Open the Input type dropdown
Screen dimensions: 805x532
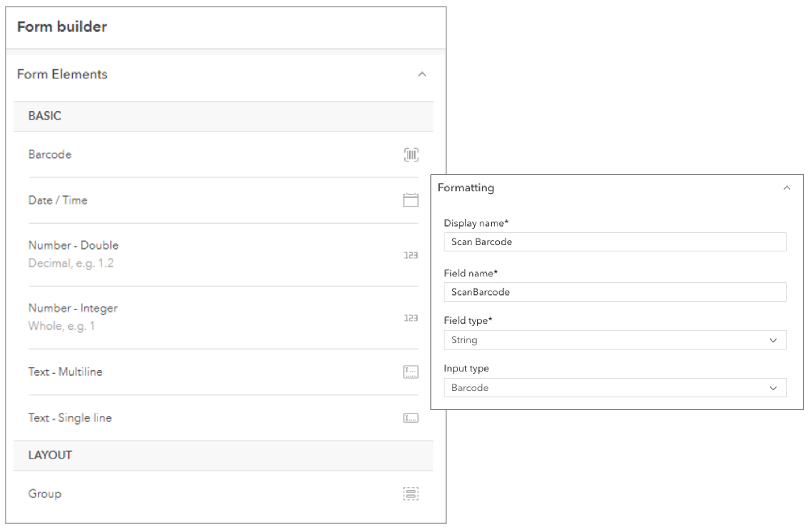coord(615,388)
